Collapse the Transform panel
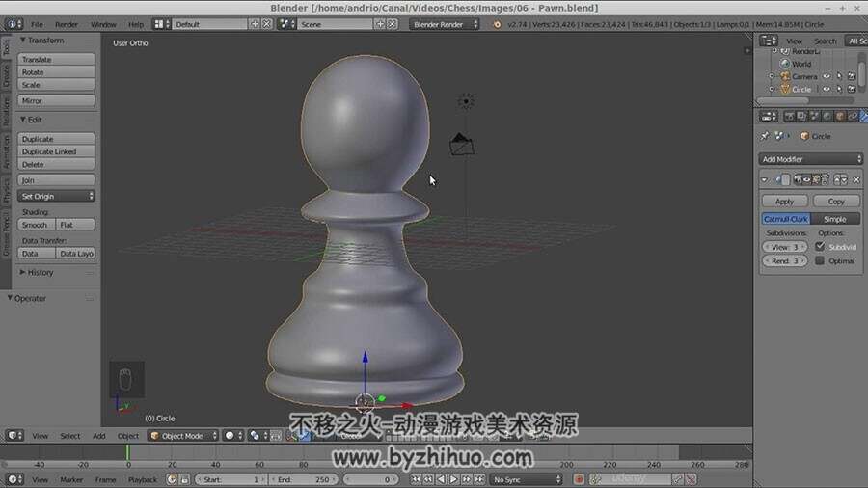 (x=23, y=40)
